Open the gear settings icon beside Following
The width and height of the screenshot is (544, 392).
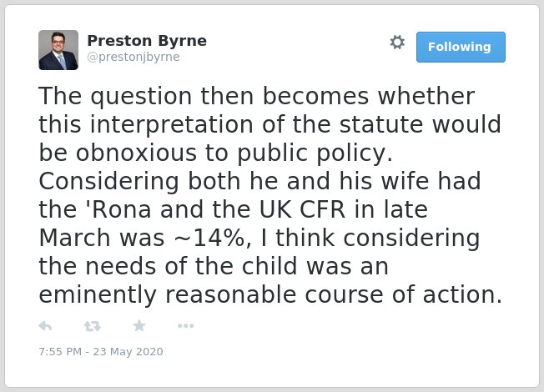(x=397, y=43)
